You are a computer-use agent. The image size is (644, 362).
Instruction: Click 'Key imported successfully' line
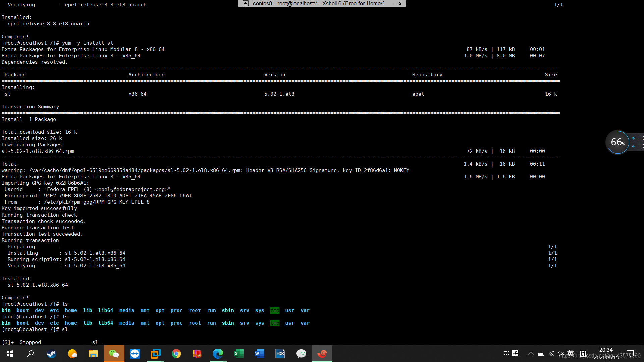tap(39, 208)
